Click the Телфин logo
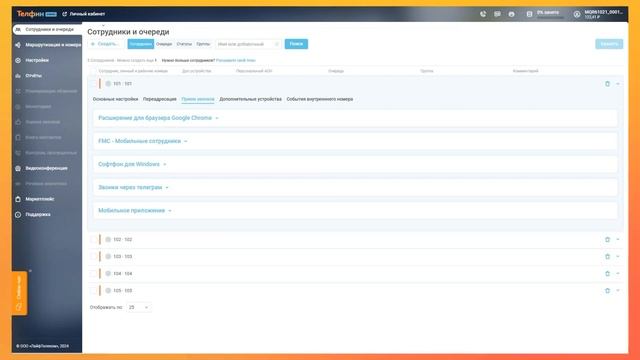The height and width of the screenshot is (360, 640). [36, 14]
